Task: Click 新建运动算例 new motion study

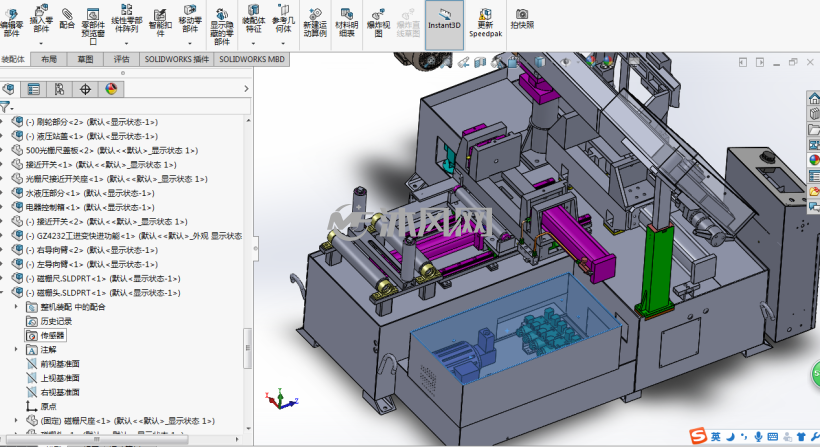Action: pyautogui.click(x=315, y=22)
